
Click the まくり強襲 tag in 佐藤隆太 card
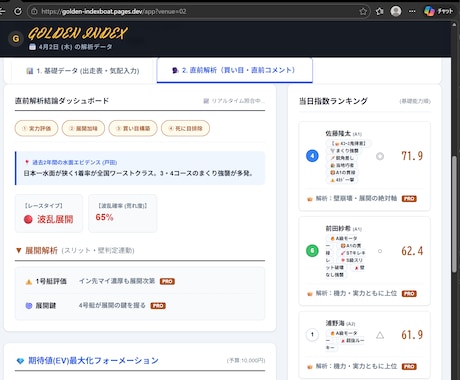coord(345,151)
